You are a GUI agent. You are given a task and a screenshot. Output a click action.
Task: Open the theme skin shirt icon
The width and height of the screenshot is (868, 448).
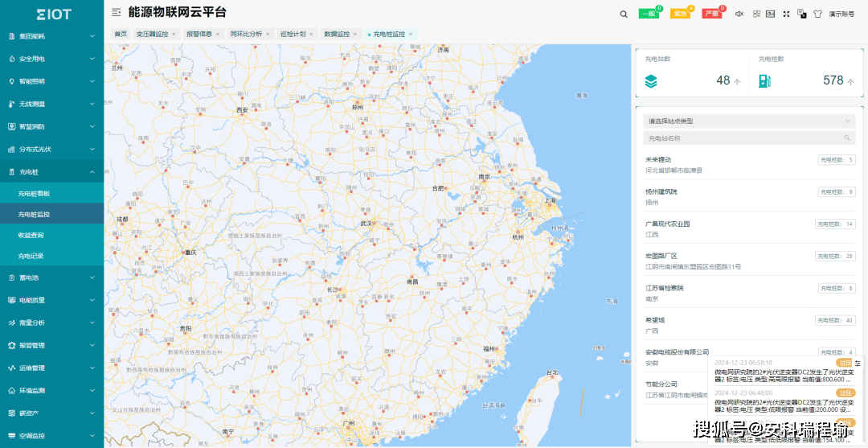click(x=817, y=14)
